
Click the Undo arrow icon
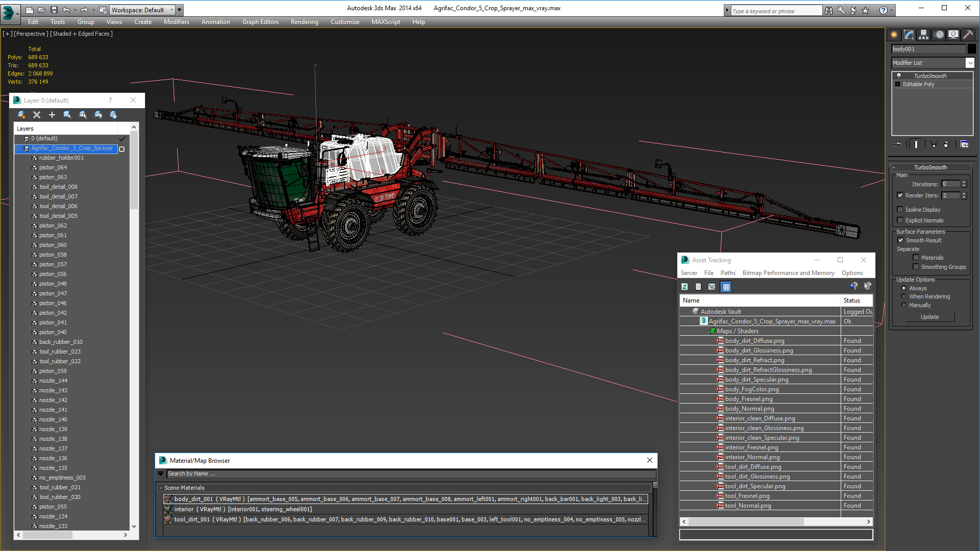click(66, 10)
